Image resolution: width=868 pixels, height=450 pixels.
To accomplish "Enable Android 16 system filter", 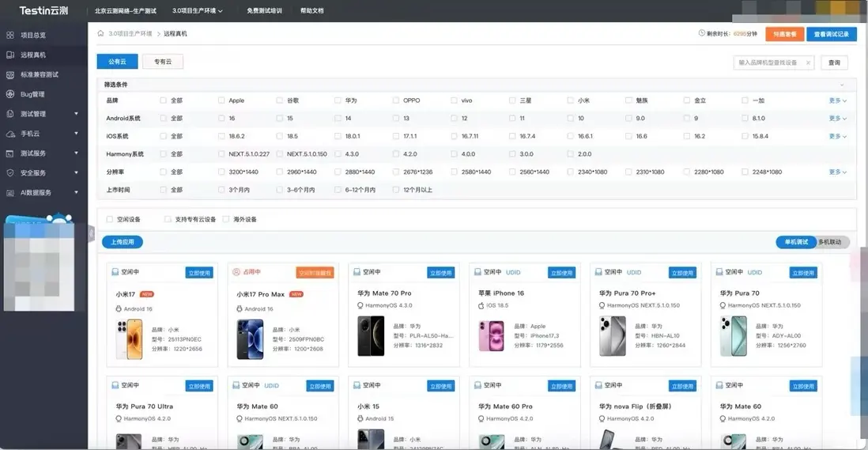I will coord(221,118).
